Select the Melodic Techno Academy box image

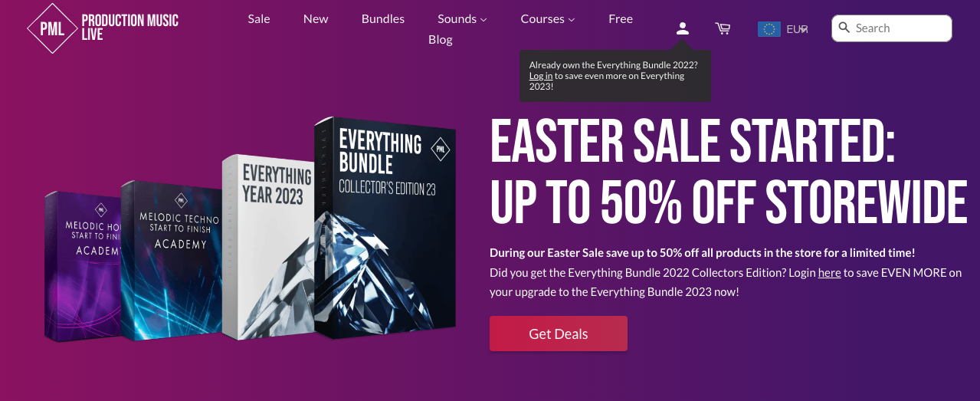click(x=170, y=261)
